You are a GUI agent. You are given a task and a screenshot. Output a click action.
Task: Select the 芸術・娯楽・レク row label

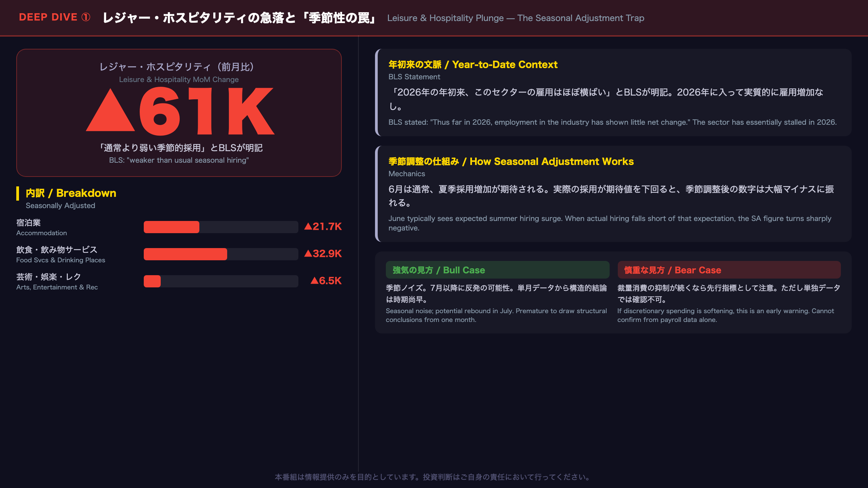coord(57,282)
